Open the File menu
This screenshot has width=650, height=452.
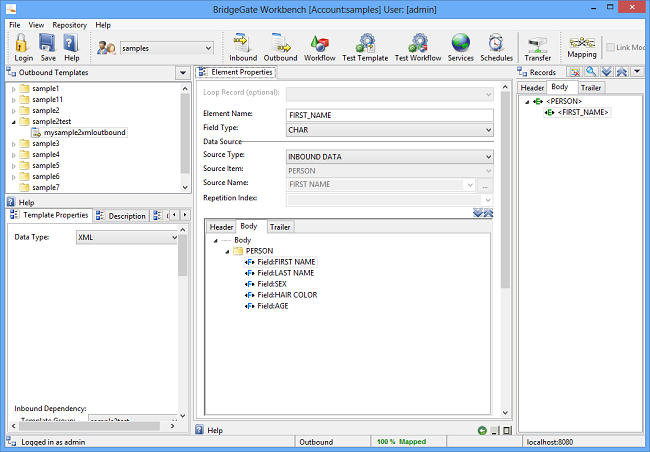click(15, 25)
